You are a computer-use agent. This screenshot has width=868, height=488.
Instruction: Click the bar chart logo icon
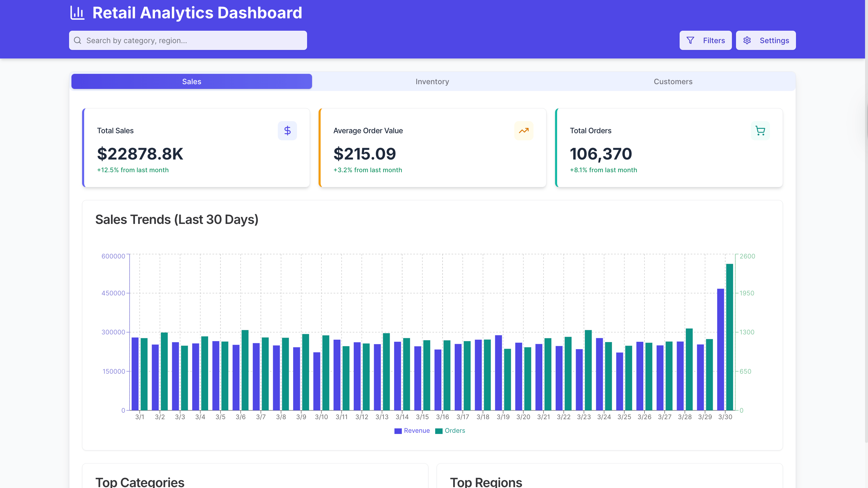pyautogui.click(x=77, y=13)
